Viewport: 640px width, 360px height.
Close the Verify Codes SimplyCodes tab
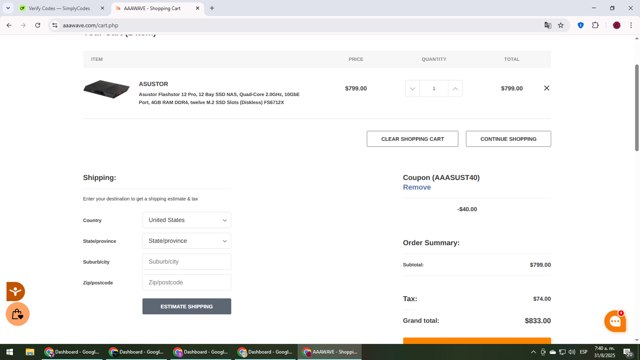(102, 8)
